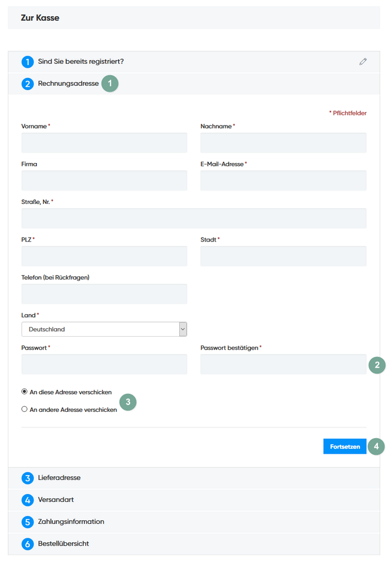
Task: Click the pencil edit icon for step 1
Action: point(363,62)
